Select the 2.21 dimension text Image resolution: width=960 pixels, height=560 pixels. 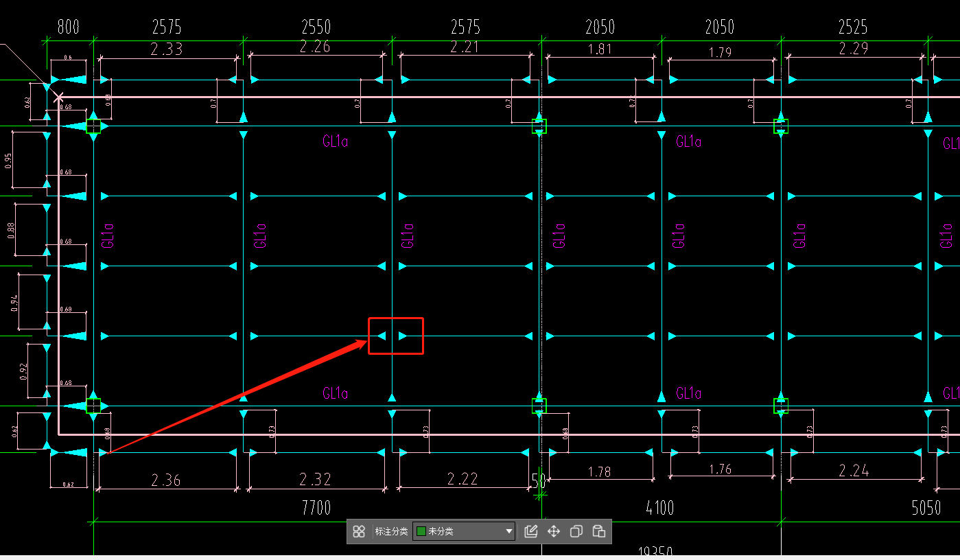coord(465,47)
